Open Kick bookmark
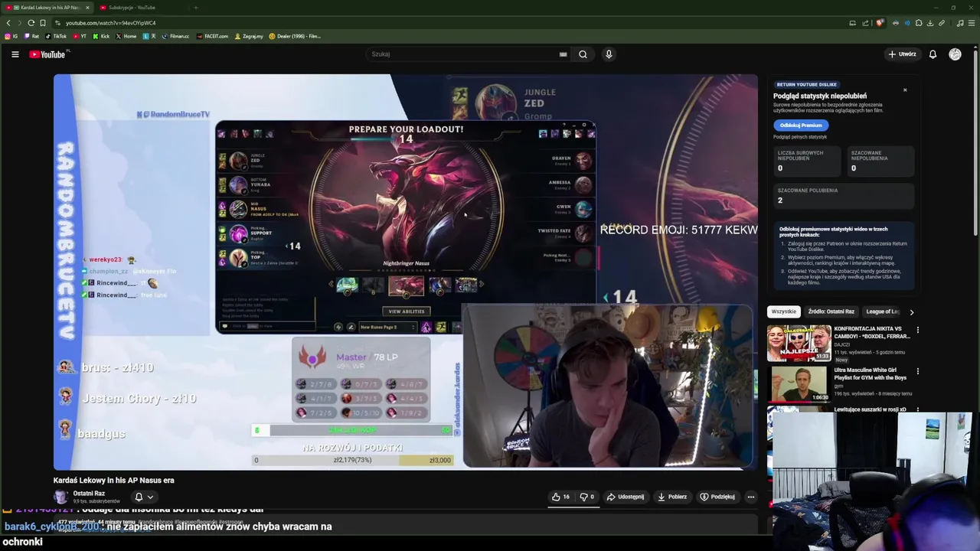The width and height of the screenshot is (980, 551). point(101,36)
